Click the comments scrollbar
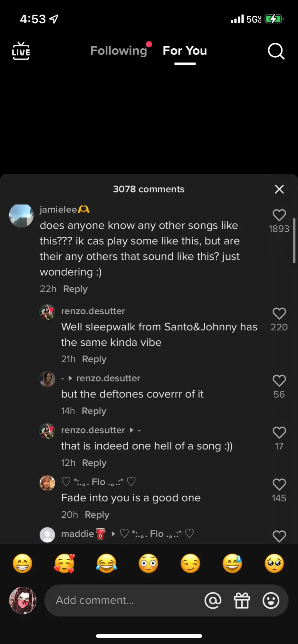 pos(294,241)
